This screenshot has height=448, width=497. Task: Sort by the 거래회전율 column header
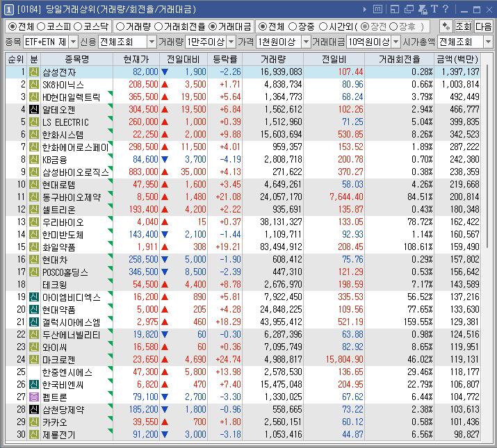pos(400,59)
